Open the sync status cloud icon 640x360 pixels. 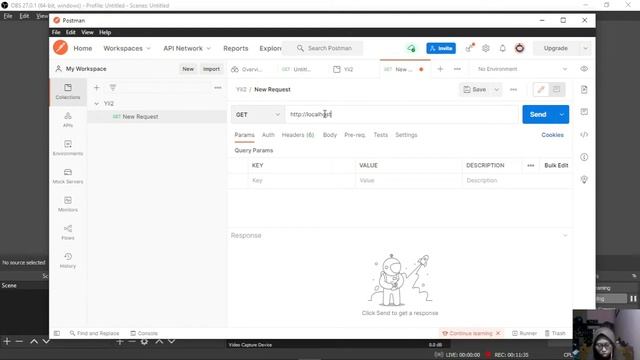411,48
